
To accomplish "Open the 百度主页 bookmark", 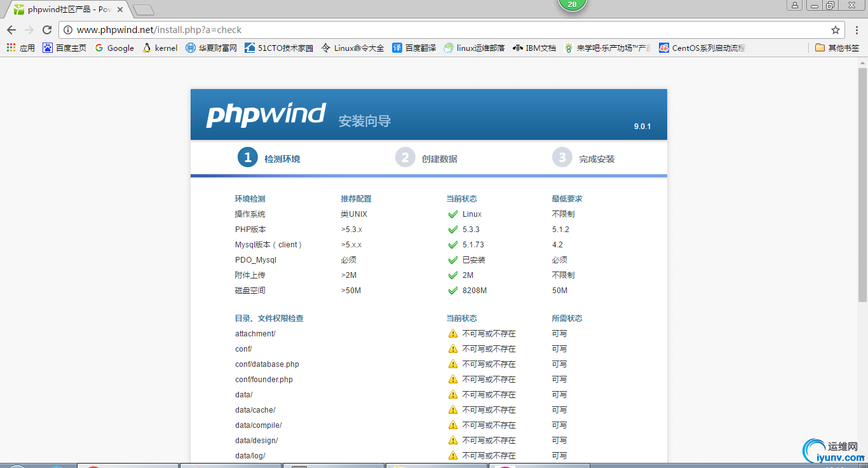I will click(65, 48).
